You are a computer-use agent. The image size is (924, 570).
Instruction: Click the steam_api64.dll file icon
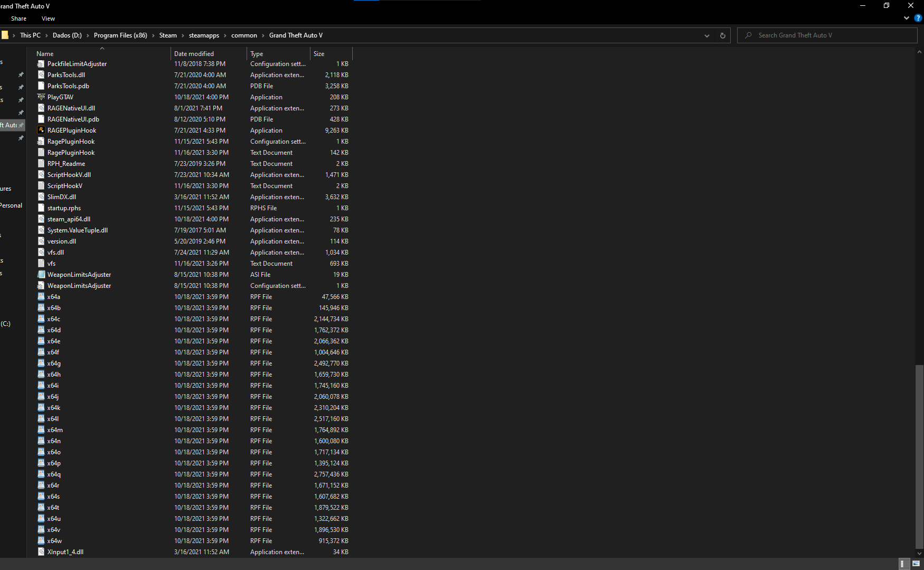(41, 219)
